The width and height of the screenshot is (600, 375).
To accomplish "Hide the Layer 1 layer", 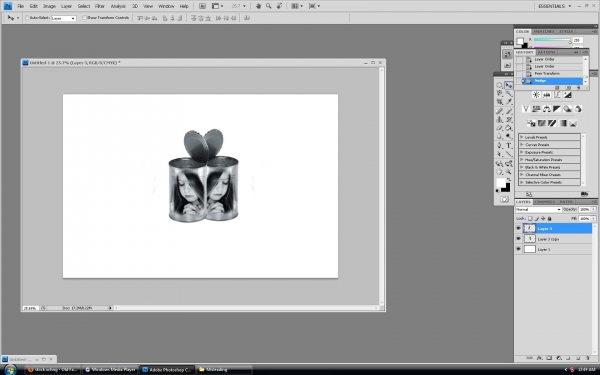I will 518,249.
